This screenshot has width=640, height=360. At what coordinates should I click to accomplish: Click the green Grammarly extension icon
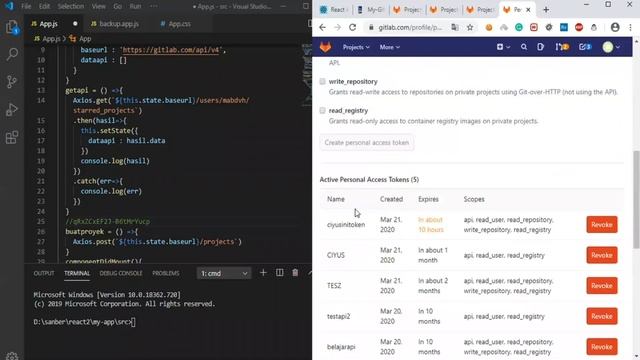[x=519, y=27]
